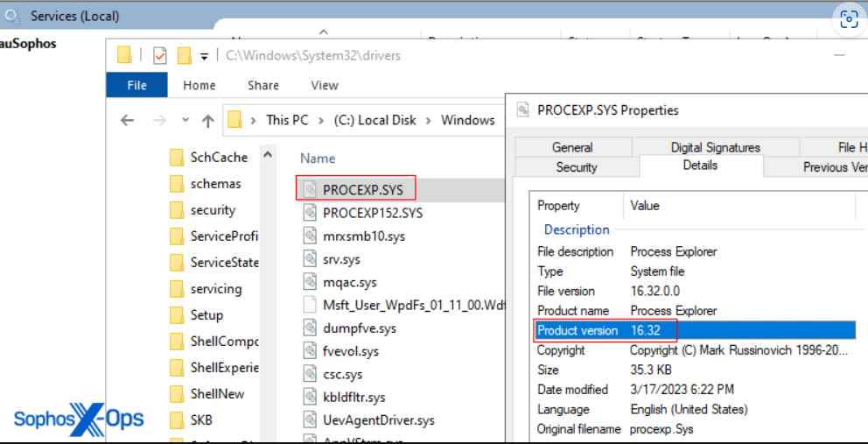Select the ShellNew folder icon

[177, 394]
